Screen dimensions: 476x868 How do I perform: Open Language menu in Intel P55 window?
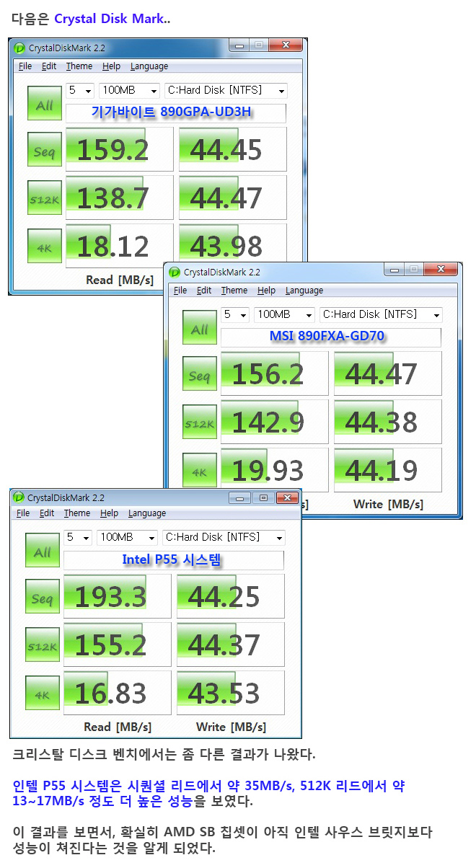pyautogui.click(x=147, y=513)
